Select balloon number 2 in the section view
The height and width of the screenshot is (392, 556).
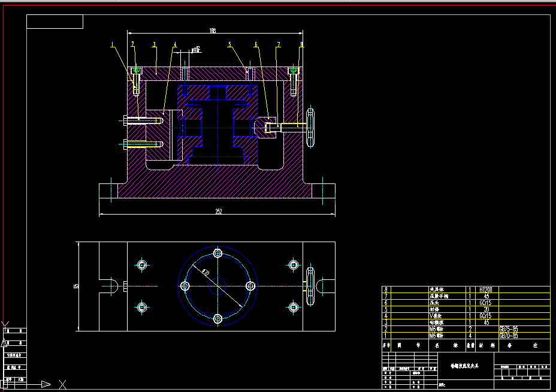pyautogui.click(x=132, y=44)
